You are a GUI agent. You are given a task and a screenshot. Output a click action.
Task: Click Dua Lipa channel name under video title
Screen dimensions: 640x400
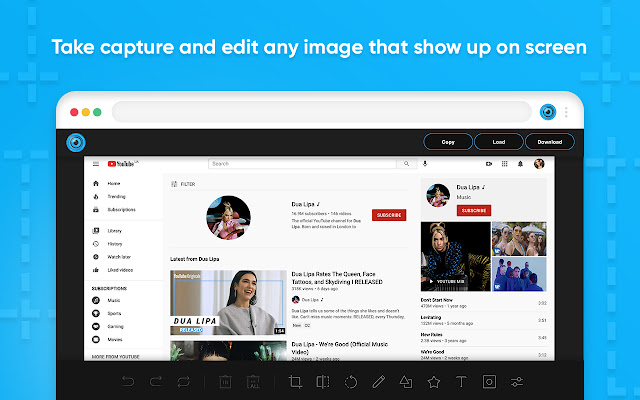tap(312, 300)
